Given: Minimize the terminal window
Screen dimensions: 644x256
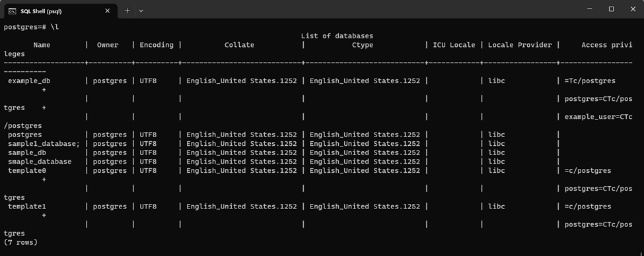Looking at the screenshot, I should coord(589,9).
